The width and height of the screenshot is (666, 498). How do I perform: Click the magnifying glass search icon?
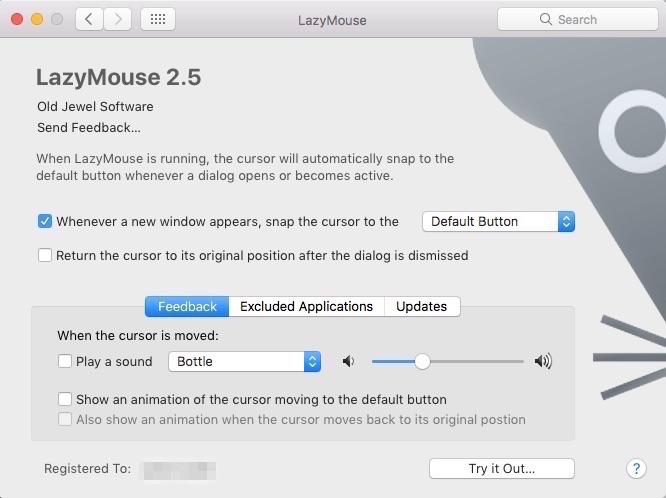click(545, 19)
